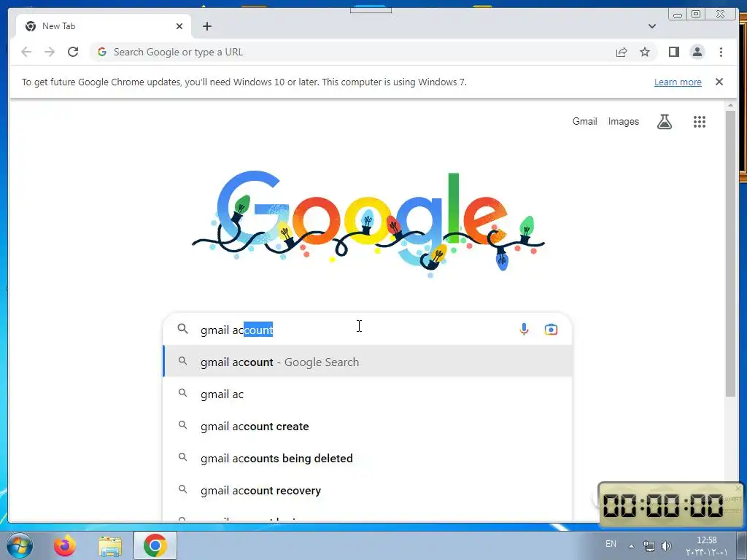Open the network tray icon
Screen dimensions: 747x560
649,546
